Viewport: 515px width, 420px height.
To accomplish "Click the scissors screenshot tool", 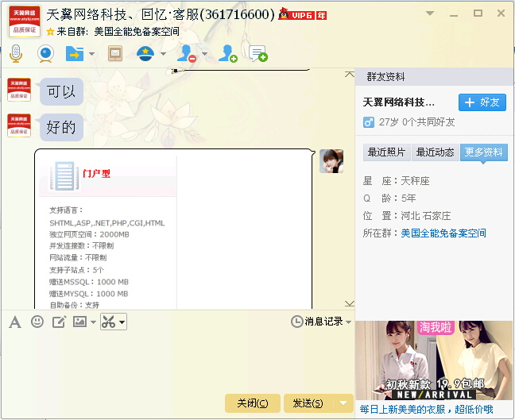I will tap(109, 322).
